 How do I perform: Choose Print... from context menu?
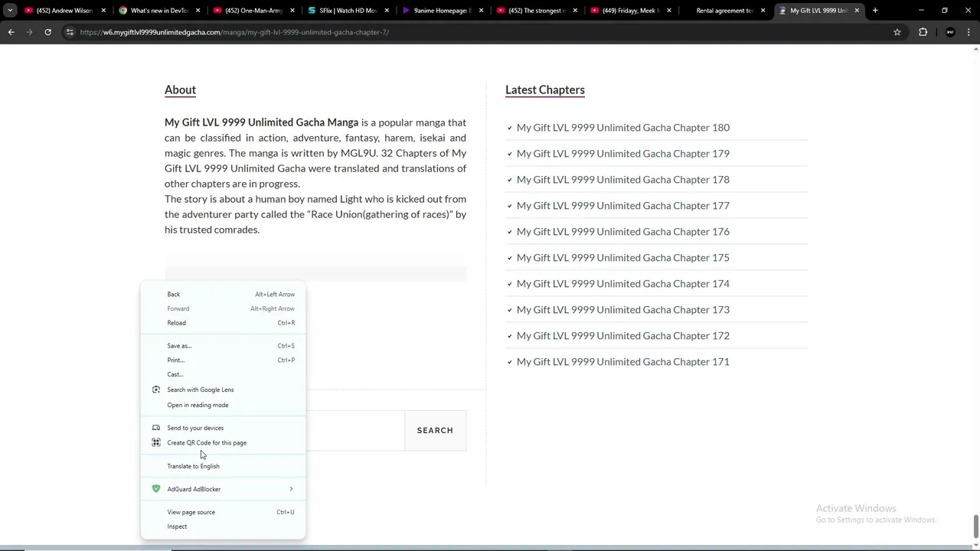[223, 360]
